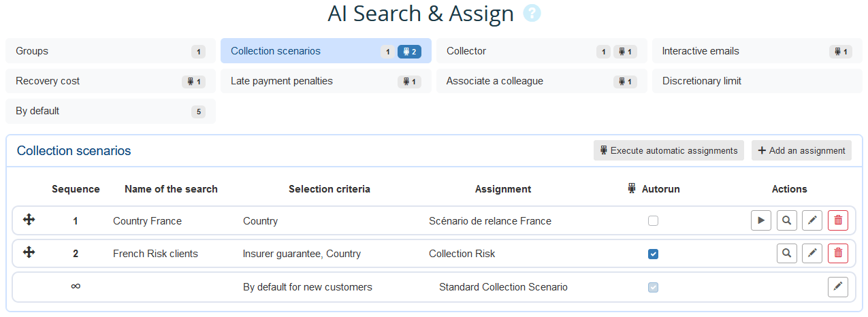Screen dimensions: 868x317
Task: Open the Groups tab
Action: click(110, 51)
